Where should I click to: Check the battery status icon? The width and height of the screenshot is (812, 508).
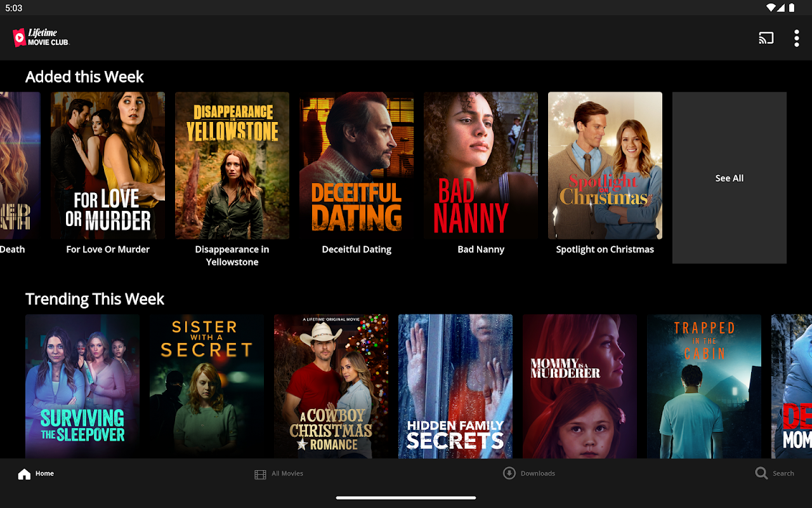coord(792,8)
